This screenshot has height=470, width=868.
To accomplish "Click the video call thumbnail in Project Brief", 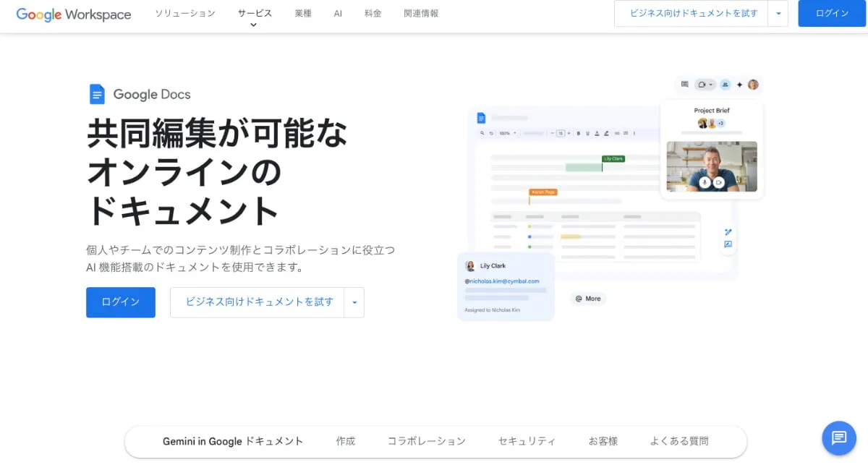I will click(x=712, y=166).
